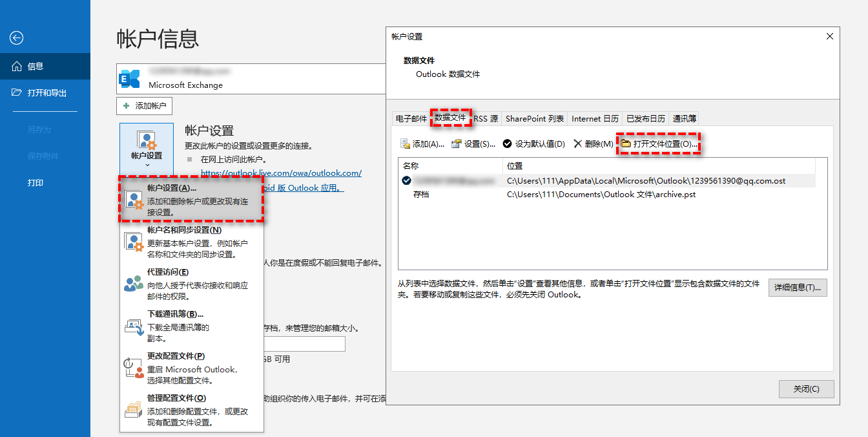The image size is (868, 437).
Task: Click the 关闭(C) button
Action: (x=807, y=389)
